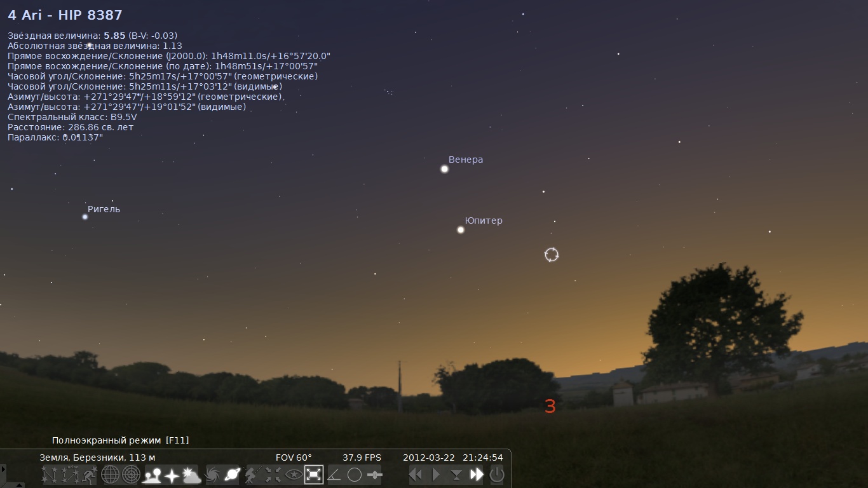Image resolution: width=868 pixels, height=488 pixels.
Task: Enable constellation art figures
Action: pyautogui.click(x=90, y=475)
